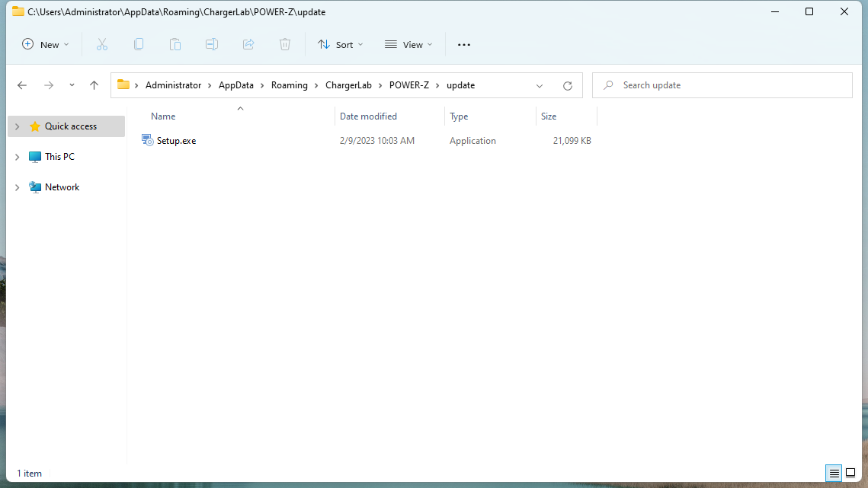The image size is (868, 488).
Task: Open the See more menu with three dots
Action: tap(463, 44)
